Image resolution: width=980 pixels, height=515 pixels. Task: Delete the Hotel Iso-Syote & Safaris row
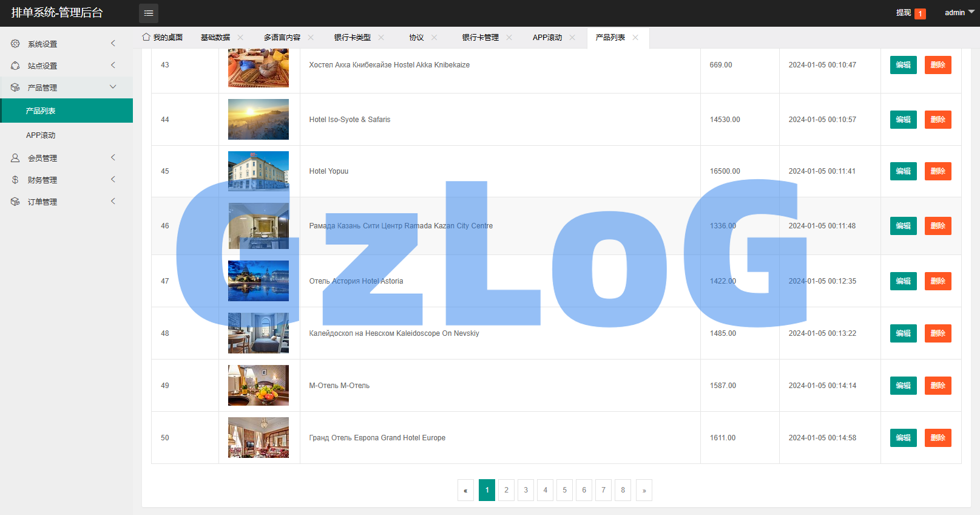(x=938, y=120)
